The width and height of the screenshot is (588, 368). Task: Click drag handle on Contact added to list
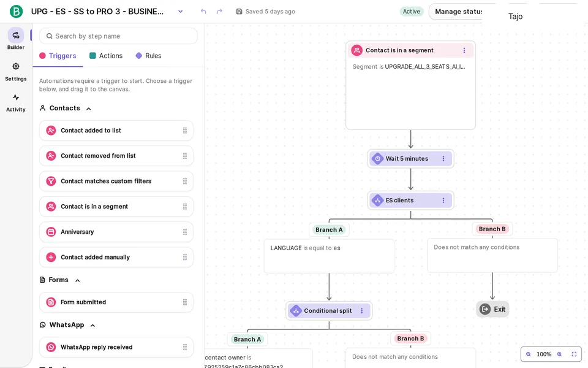click(185, 130)
